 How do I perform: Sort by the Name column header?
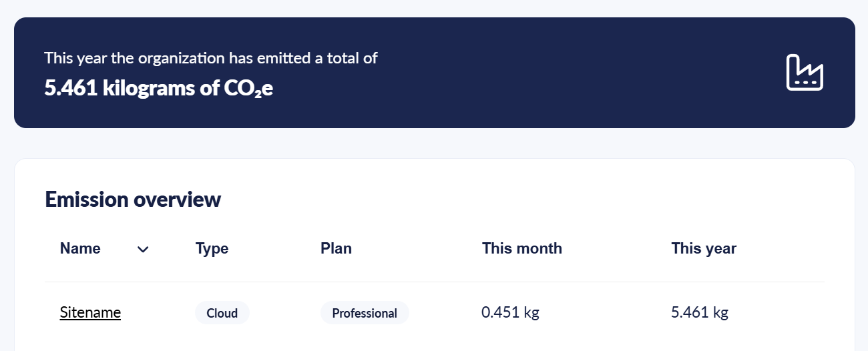(x=80, y=249)
